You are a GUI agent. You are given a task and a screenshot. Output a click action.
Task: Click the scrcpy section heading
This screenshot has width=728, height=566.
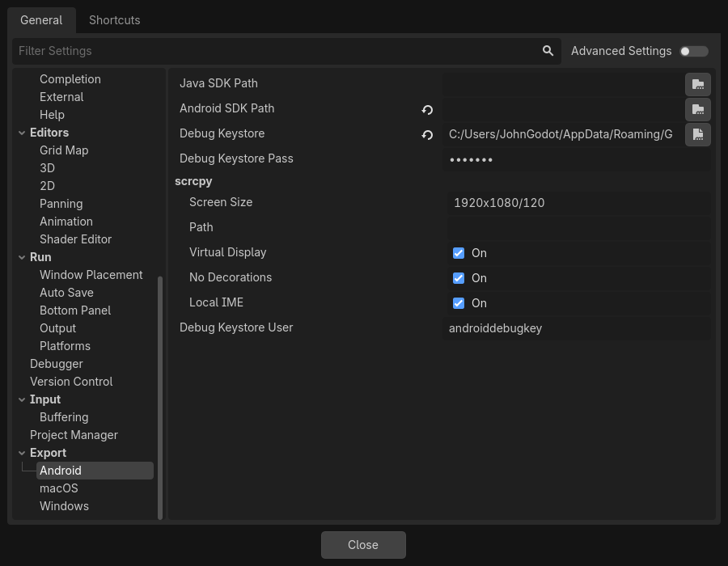(193, 181)
